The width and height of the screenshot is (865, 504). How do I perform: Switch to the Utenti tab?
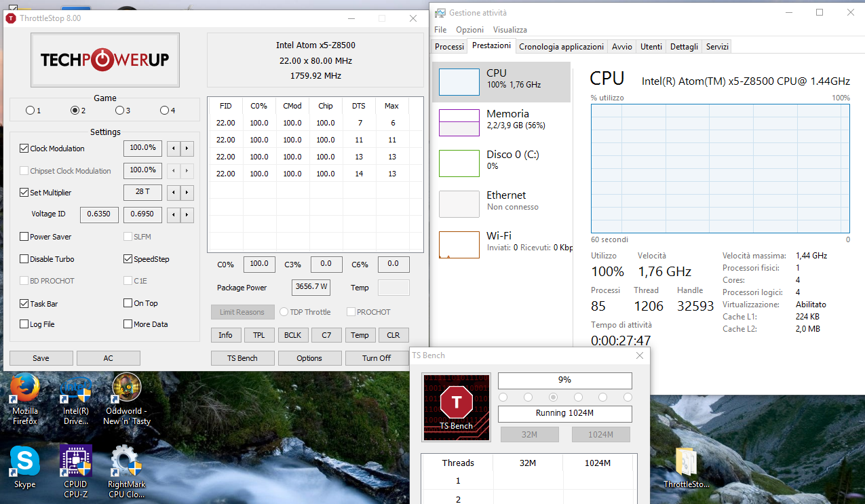651,47
